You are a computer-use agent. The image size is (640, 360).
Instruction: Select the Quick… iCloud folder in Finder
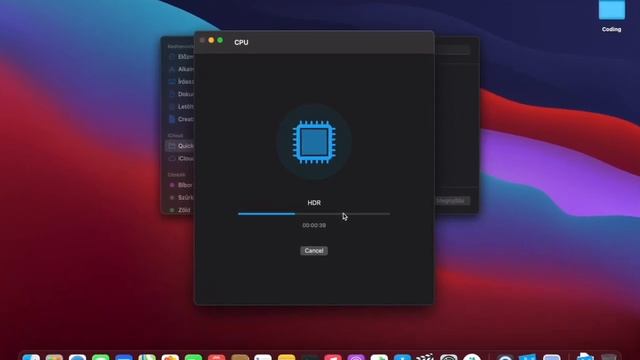(x=180, y=146)
